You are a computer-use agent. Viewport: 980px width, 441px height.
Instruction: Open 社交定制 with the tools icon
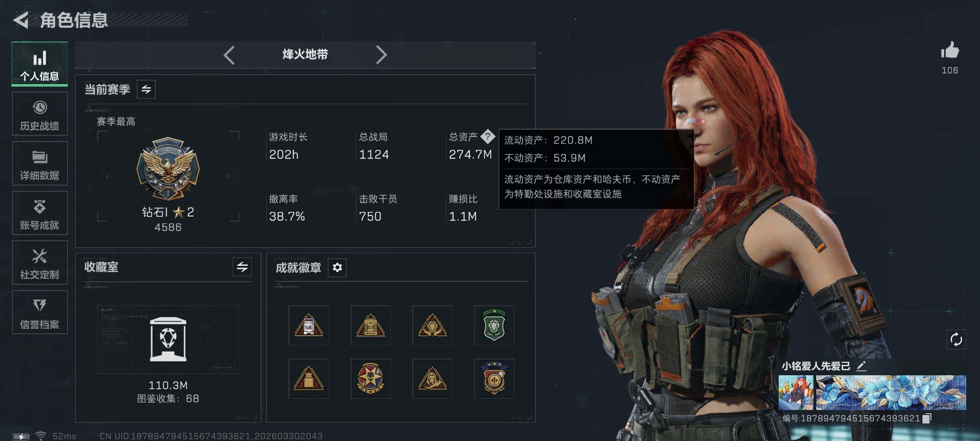click(x=40, y=263)
